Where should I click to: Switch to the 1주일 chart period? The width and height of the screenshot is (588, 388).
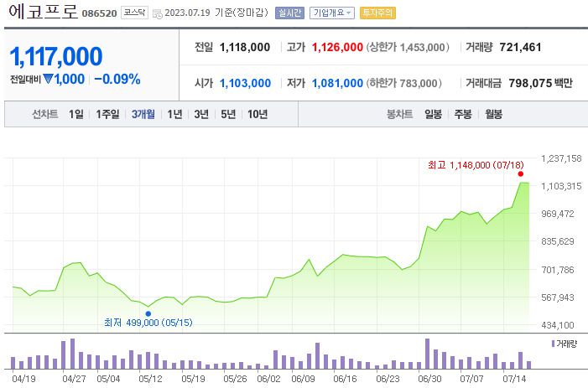point(108,115)
